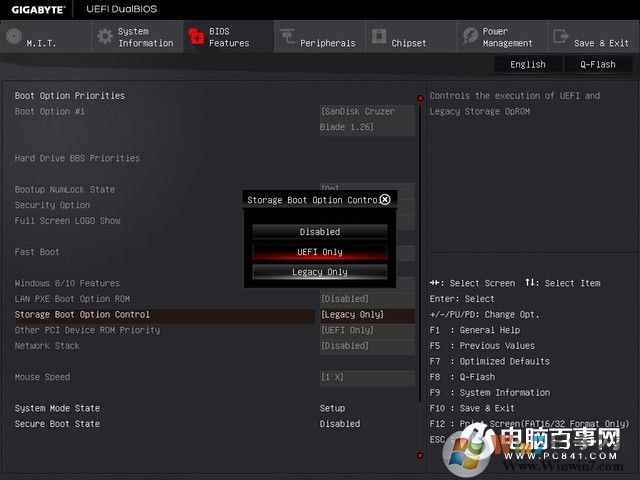Open Boot Option #1 SanDisk value field
This screenshot has width=640, height=480.
pos(366,119)
